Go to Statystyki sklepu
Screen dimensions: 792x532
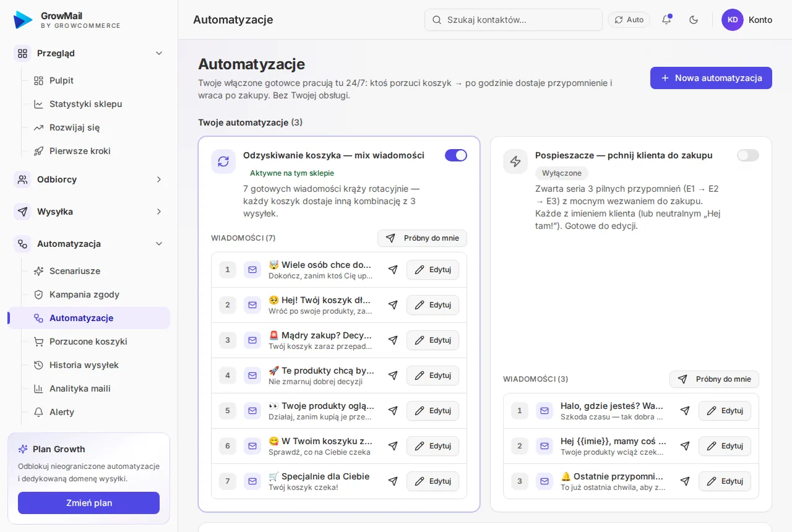coord(99,104)
